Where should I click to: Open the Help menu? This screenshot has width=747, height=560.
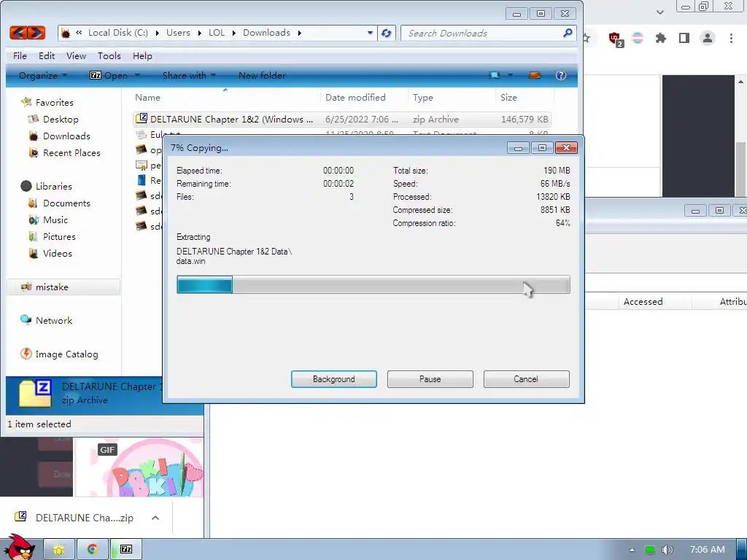pos(142,55)
